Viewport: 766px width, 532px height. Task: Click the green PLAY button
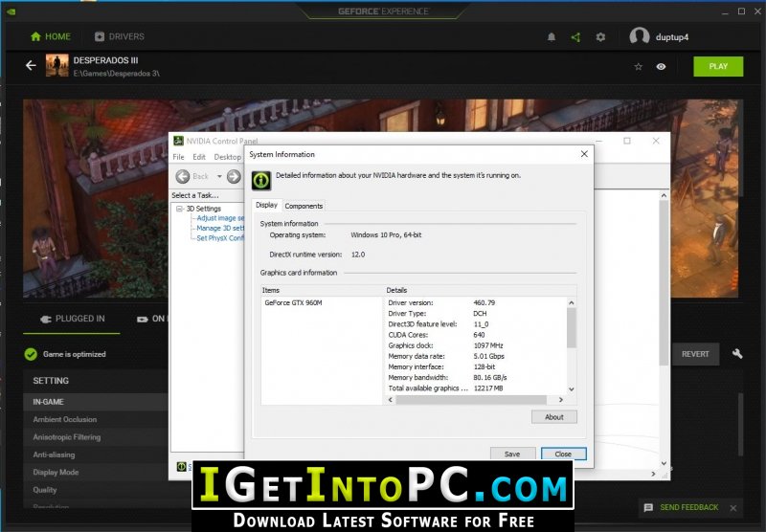[x=718, y=66]
